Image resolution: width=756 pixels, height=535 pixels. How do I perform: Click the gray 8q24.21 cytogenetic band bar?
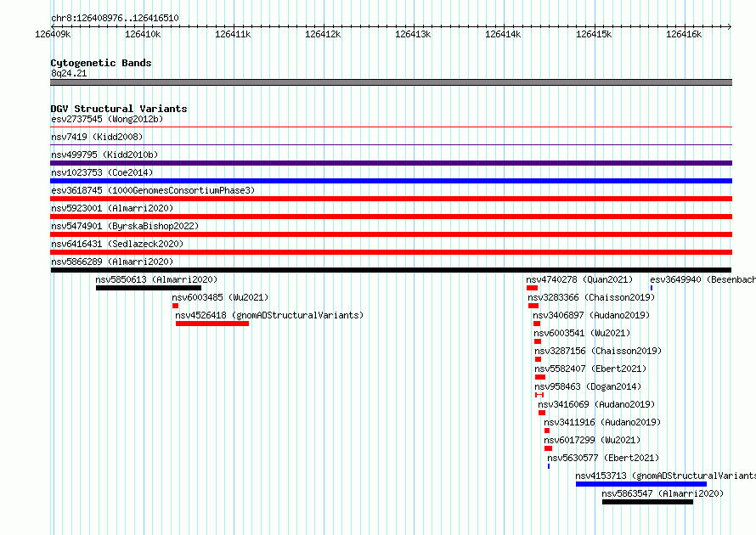point(391,82)
